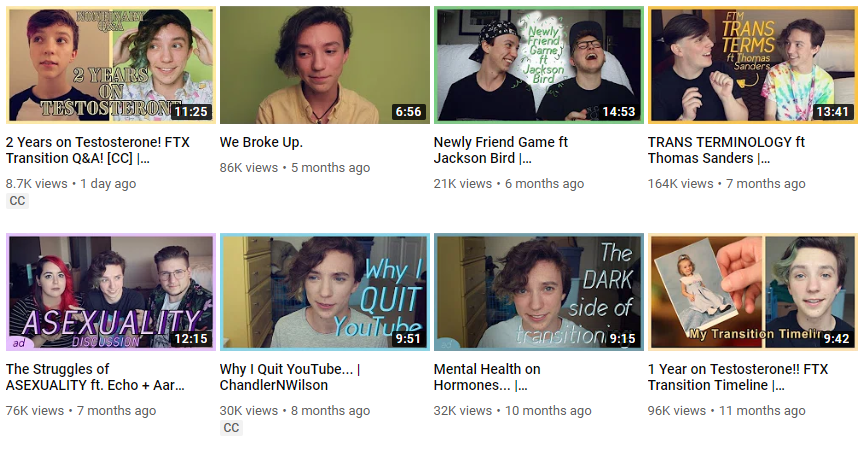Click the Newly Friend Game thumbnail
The width and height of the screenshot is (868, 450).
[539, 65]
